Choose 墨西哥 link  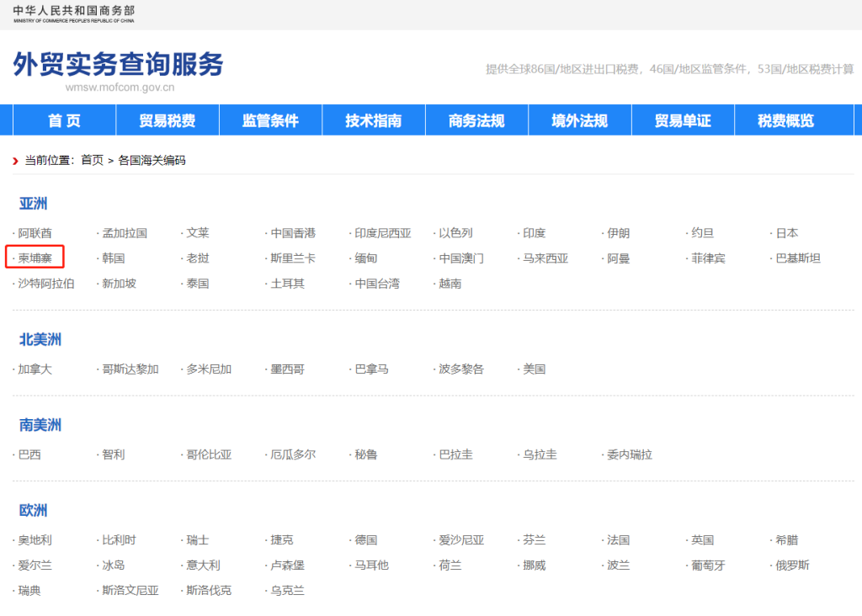[x=288, y=369]
